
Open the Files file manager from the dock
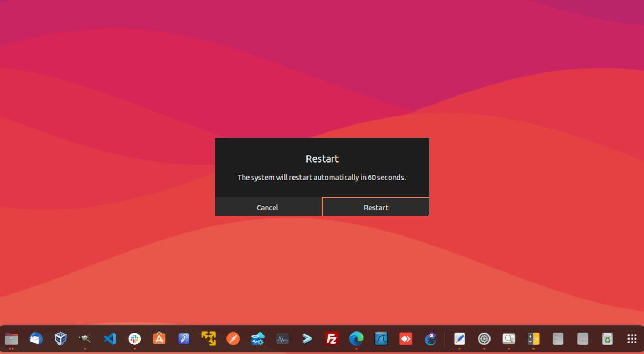12,339
